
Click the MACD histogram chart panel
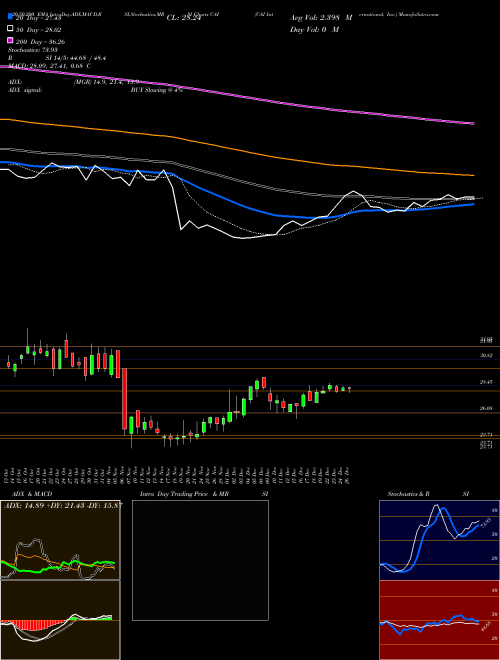coord(60,620)
